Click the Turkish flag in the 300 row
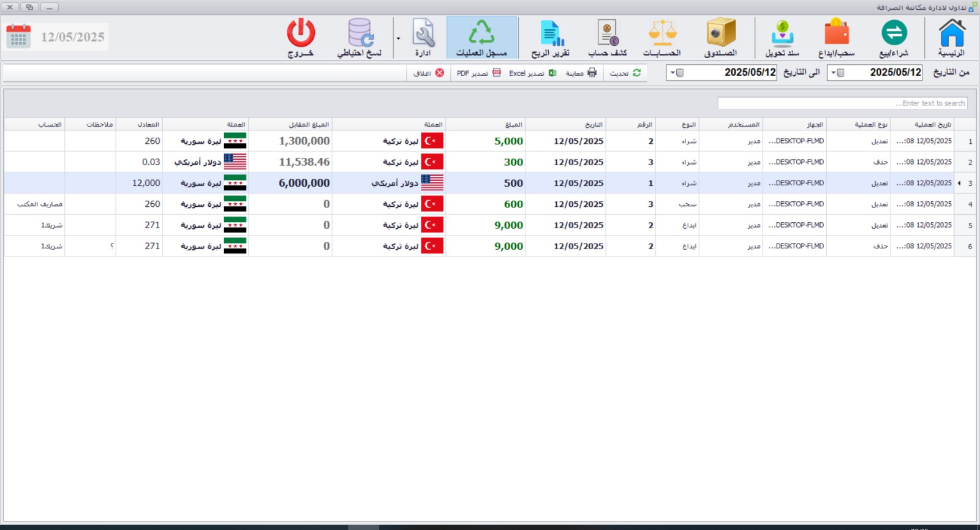The height and width of the screenshot is (530, 980). [x=432, y=162]
